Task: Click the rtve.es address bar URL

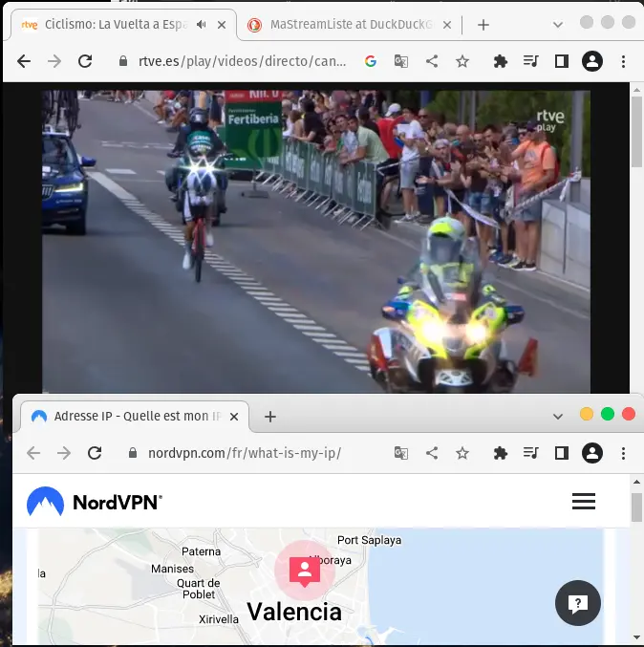Action: 242,61
